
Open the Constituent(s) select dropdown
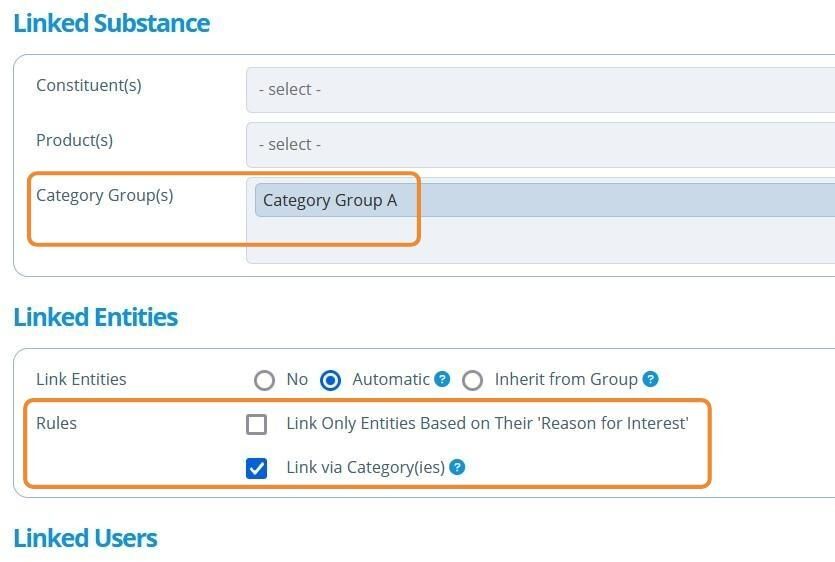[x=541, y=89]
